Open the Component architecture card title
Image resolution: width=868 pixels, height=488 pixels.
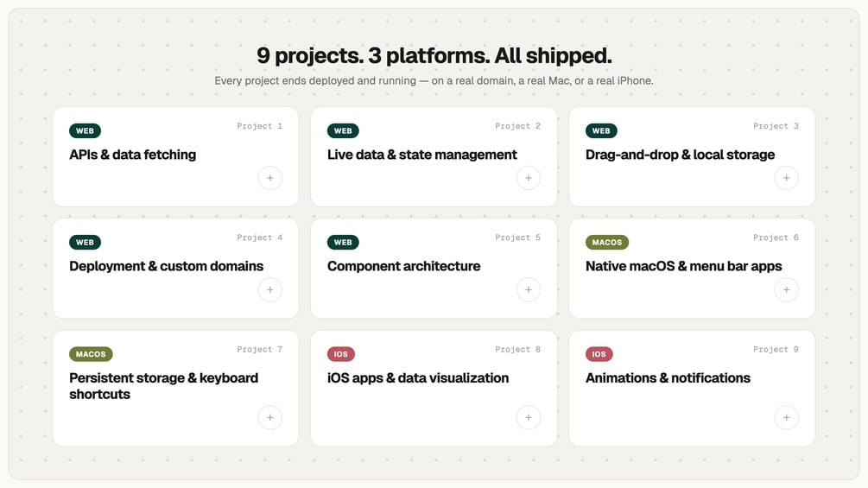coord(403,266)
